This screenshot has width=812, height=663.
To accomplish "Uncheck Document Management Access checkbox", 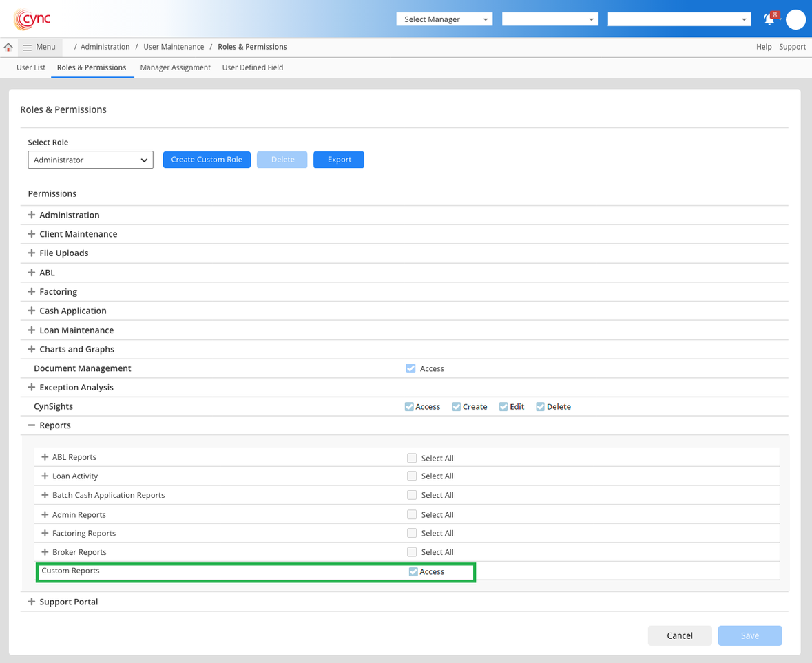I will [411, 368].
